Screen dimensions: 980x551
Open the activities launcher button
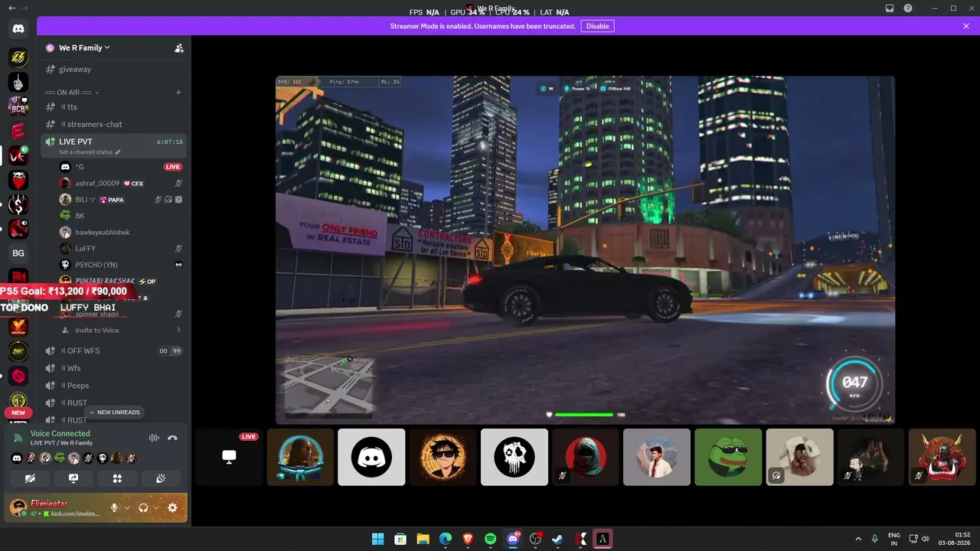click(x=117, y=478)
